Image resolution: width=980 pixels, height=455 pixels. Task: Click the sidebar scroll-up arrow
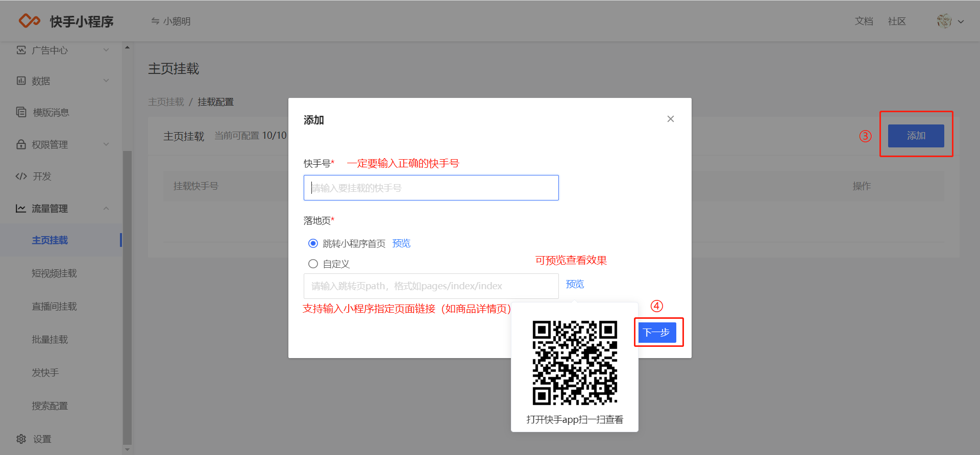point(127,47)
